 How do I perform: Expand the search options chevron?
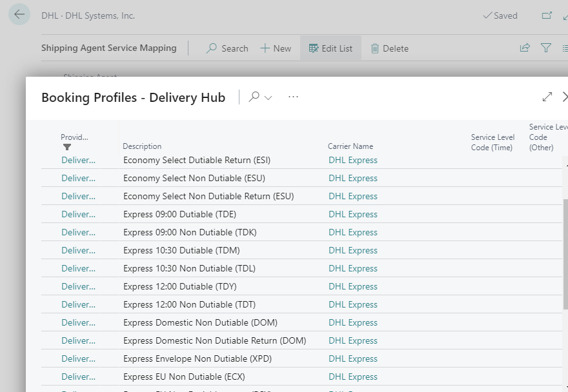pos(268,97)
